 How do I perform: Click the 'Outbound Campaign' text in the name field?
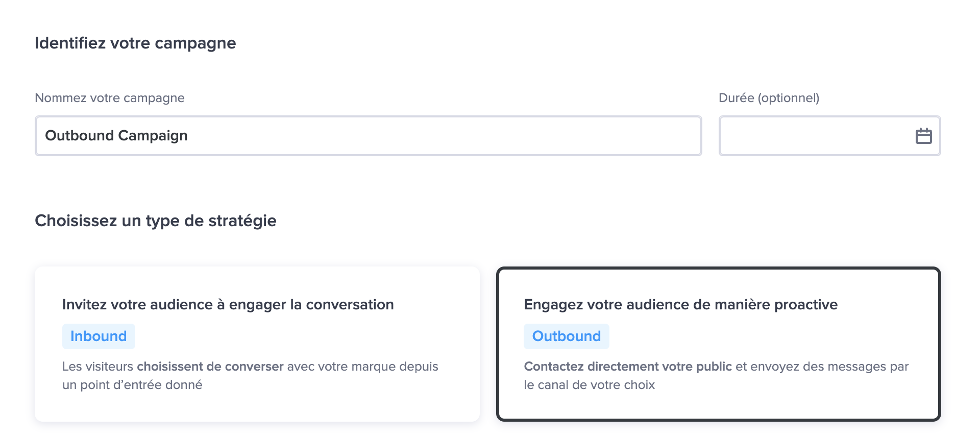[x=116, y=136]
